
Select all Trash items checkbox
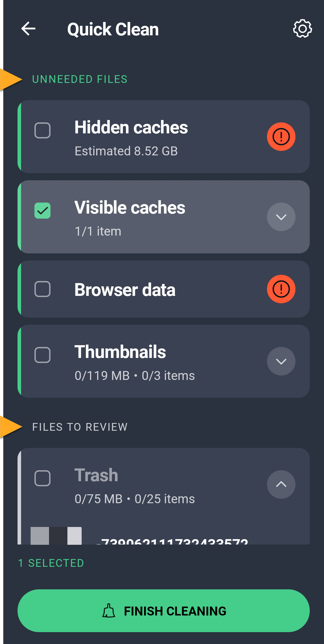pos(42,478)
